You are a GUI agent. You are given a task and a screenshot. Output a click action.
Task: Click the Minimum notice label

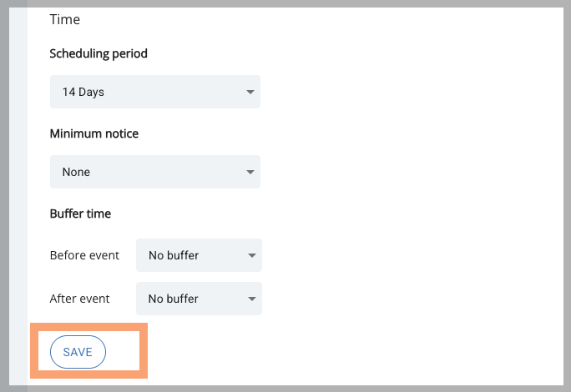94,133
